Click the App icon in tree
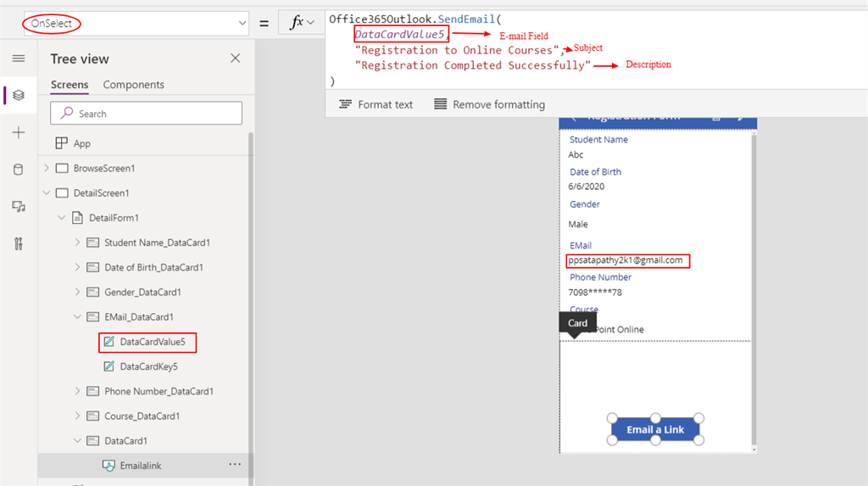 click(x=61, y=143)
